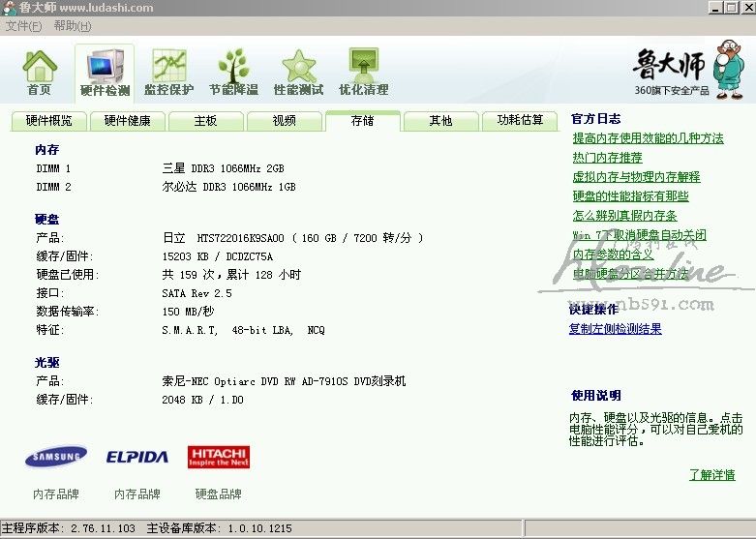Click the 共 159 次,累计 128 小时 usage text

click(x=231, y=275)
